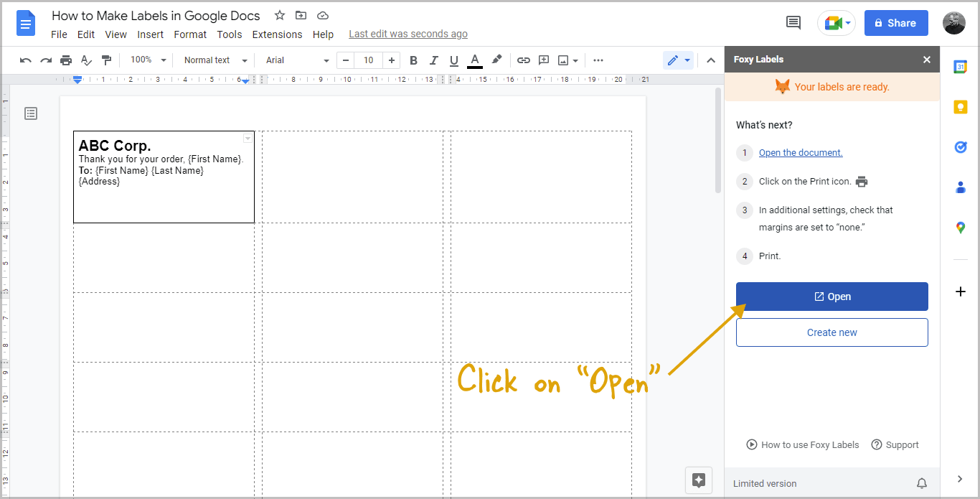
Task: Toggle bold formatting
Action: tap(413, 60)
